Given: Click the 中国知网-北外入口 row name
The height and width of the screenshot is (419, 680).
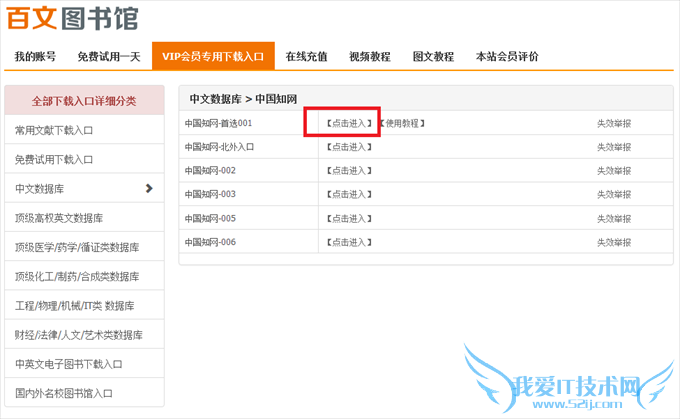Looking at the screenshot, I should coord(219,147).
